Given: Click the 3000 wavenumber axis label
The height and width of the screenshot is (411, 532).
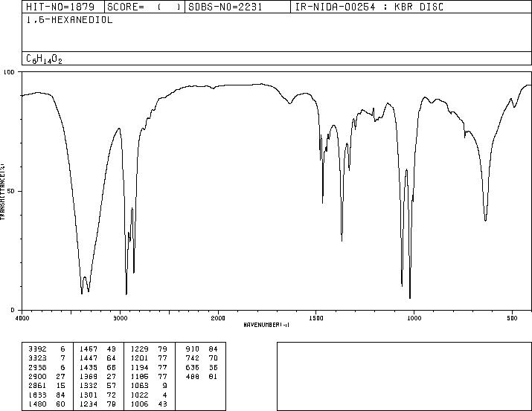Looking at the screenshot, I should click(120, 318).
